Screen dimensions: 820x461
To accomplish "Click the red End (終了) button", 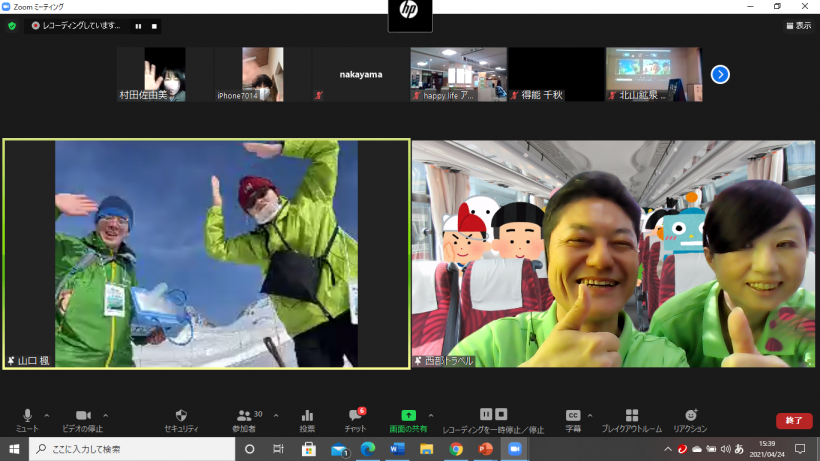I will pos(793,421).
